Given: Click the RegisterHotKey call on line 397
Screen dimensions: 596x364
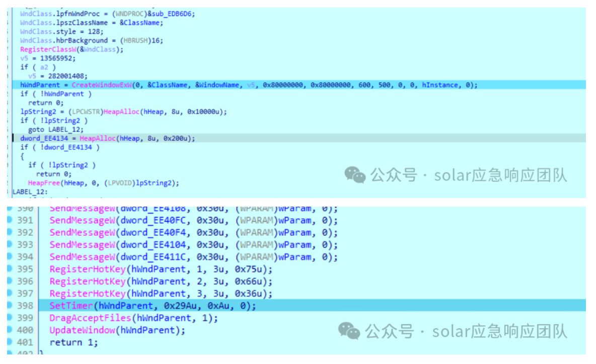Looking at the screenshot, I should pyautogui.click(x=87, y=294).
